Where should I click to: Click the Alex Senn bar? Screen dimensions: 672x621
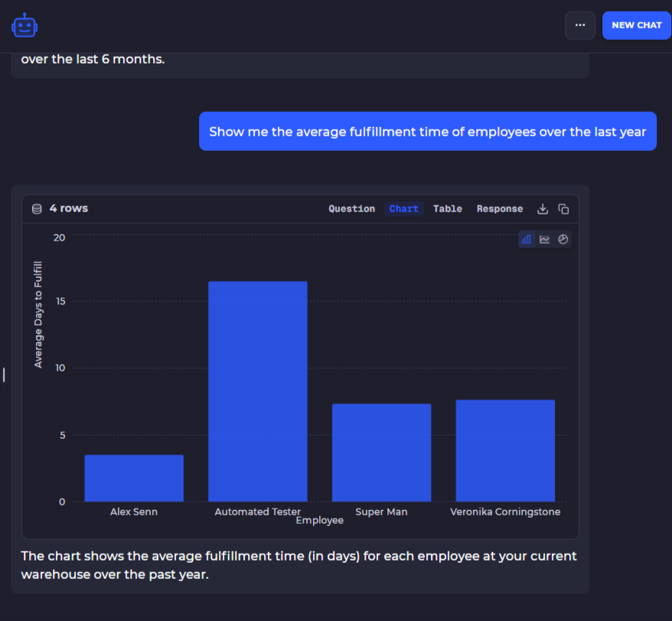click(x=134, y=478)
